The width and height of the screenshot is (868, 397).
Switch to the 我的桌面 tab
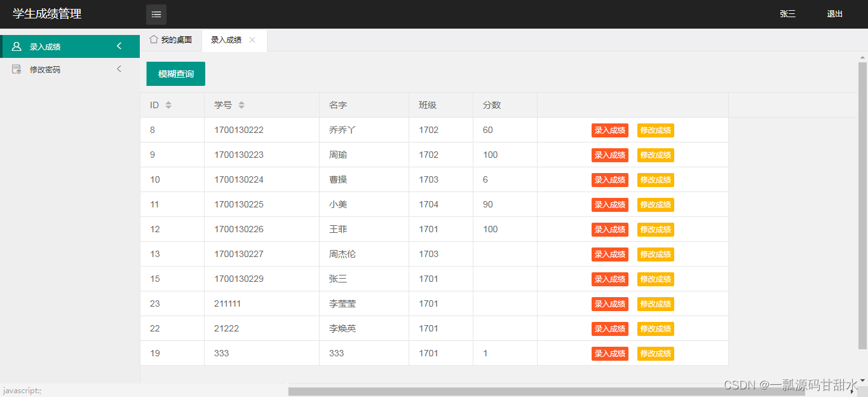pyautogui.click(x=171, y=39)
